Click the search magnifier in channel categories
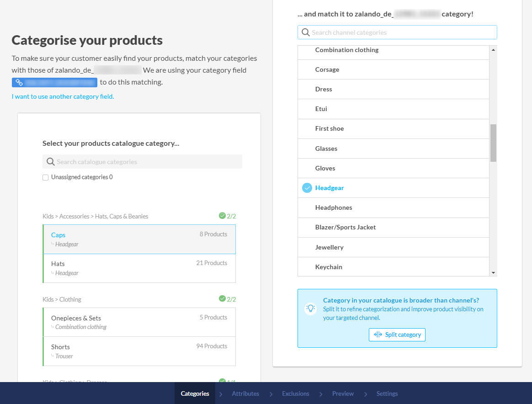 pos(306,32)
